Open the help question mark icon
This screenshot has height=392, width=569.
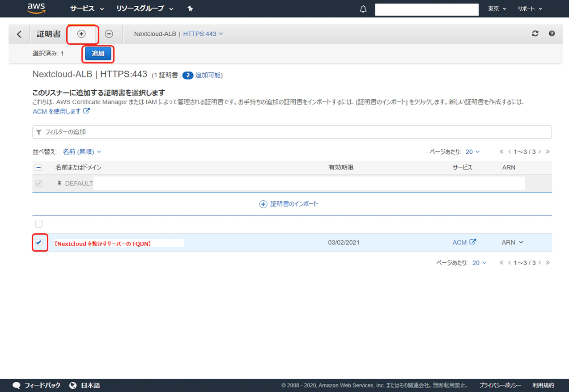(552, 34)
